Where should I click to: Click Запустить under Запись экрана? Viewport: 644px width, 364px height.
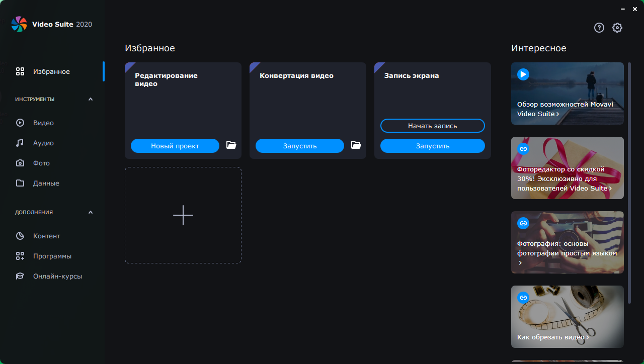click(x=432, y=146)
